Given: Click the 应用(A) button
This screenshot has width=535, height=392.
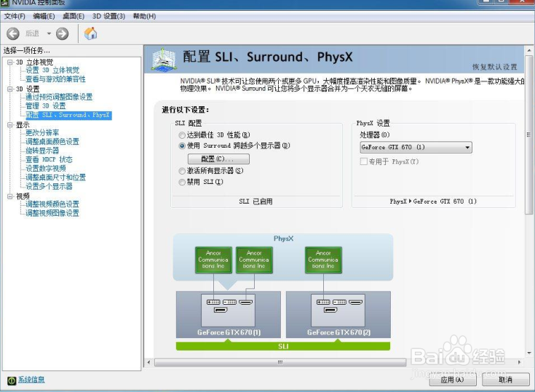Looking at the screenshot, I should coord(453,380).
